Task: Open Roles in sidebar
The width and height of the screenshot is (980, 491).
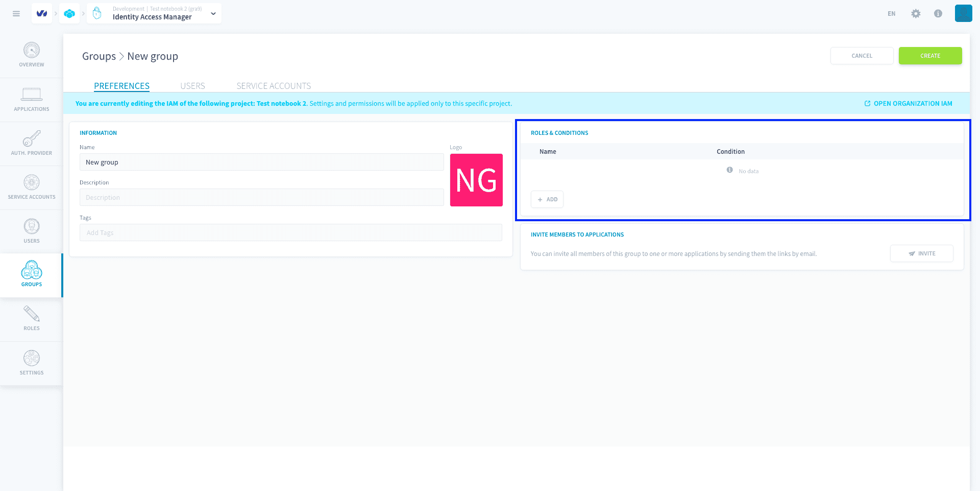Action: point(32,319)
